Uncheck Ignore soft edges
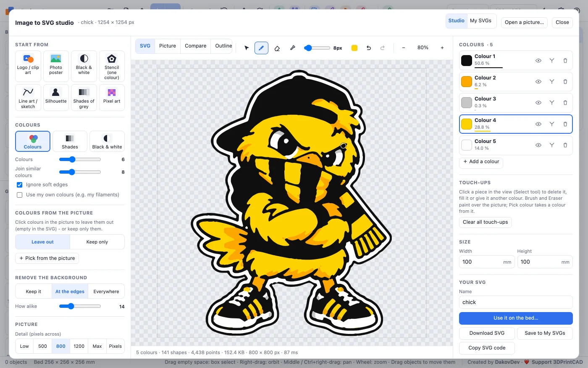Screen dimensions: 588x368 point(19,185)
